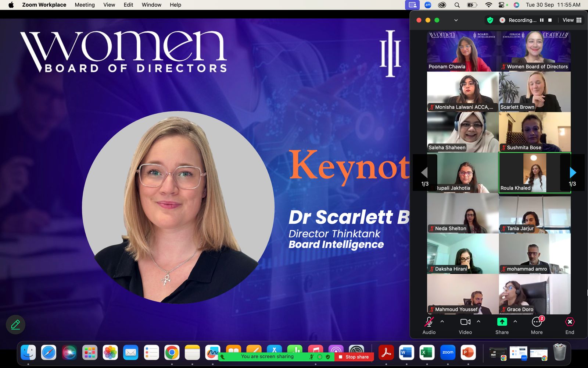Select Roula Khaled's video tile

534,172
